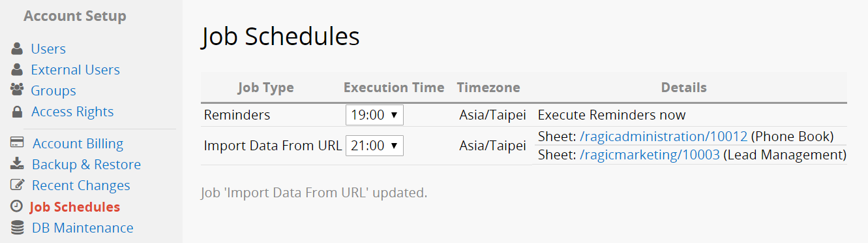Open the /ragicadministration/10012 sheet link

click(x=663, y=137)
